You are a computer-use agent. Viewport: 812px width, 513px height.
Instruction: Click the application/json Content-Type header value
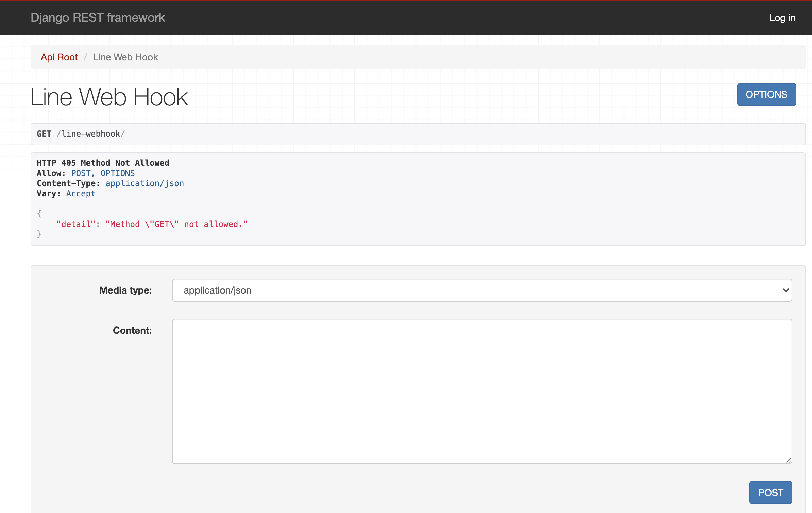(x=145, y=183)
